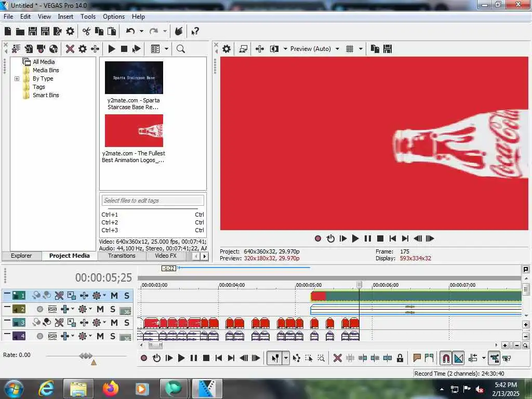Adjust the playback Rate slider

tap(86, 356)
